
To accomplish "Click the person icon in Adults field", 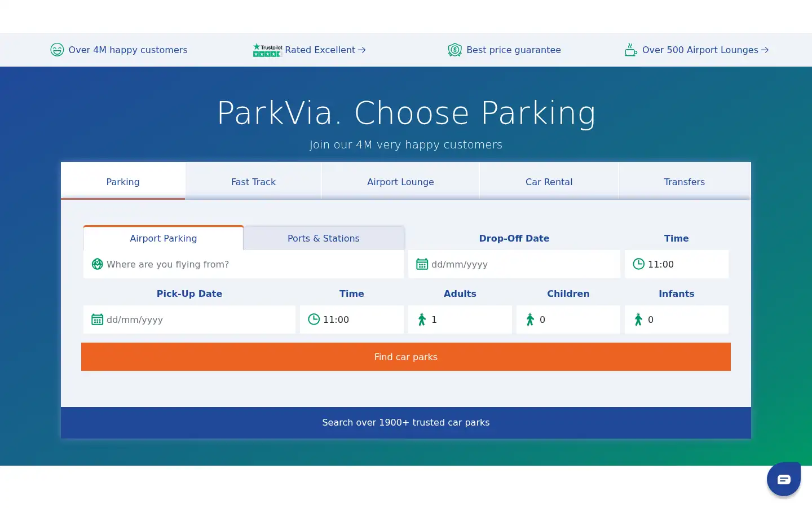I will (x=422, y=319).
